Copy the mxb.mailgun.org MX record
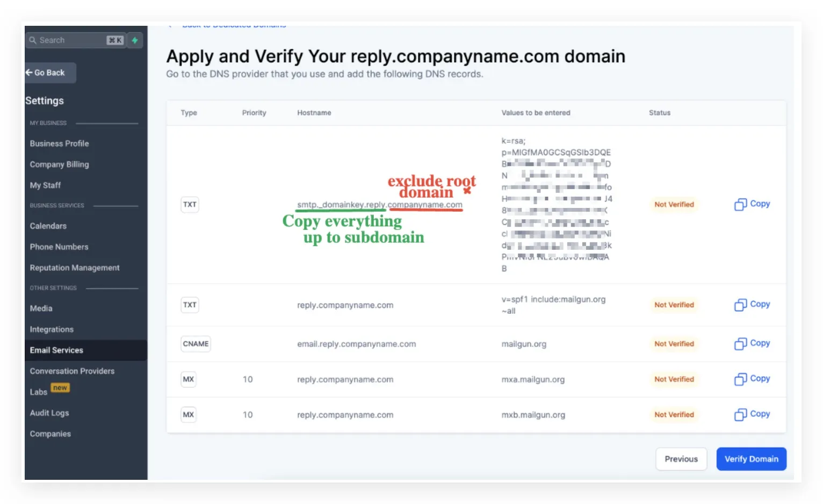This screenshot has height=504, width=823. (x=752, y=414)
